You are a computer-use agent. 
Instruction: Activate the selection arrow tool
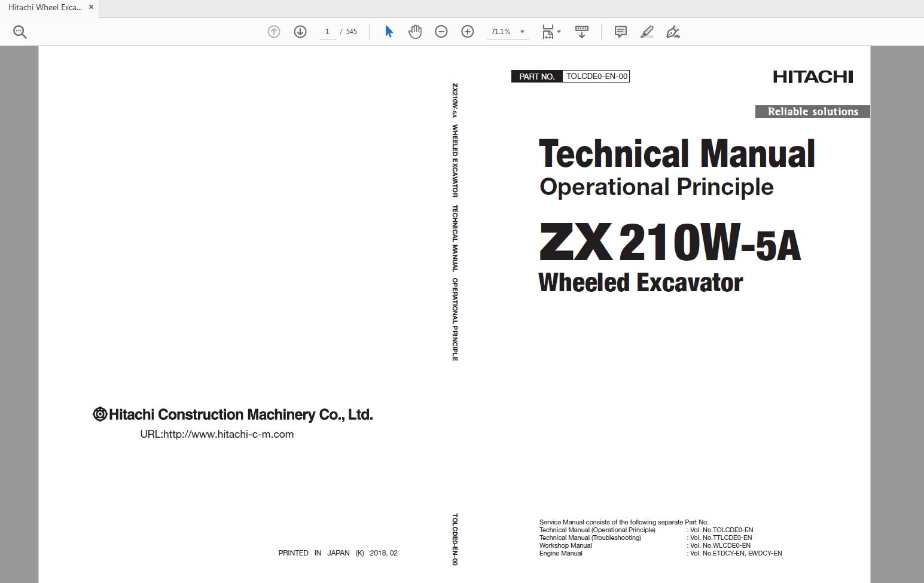click(389, 32)
